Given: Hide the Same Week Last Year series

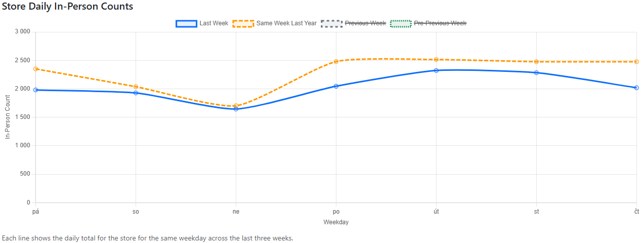Looking at the screenshot, I should (x=286, y=23).
